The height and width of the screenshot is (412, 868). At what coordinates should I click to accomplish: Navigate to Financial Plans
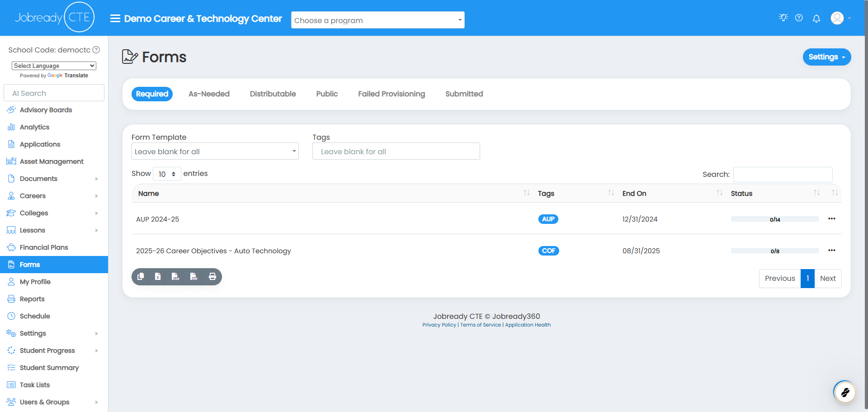[x=54, y=247]
